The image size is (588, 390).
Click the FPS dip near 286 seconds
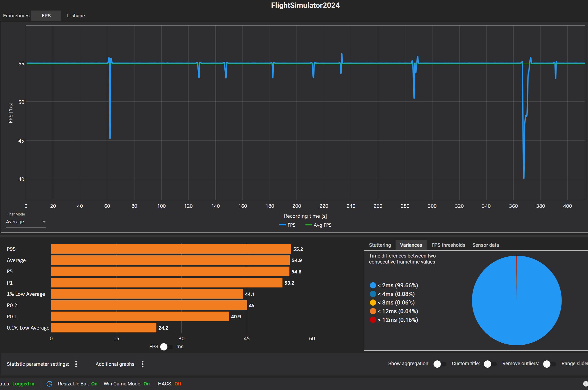(x=414, y=97)
